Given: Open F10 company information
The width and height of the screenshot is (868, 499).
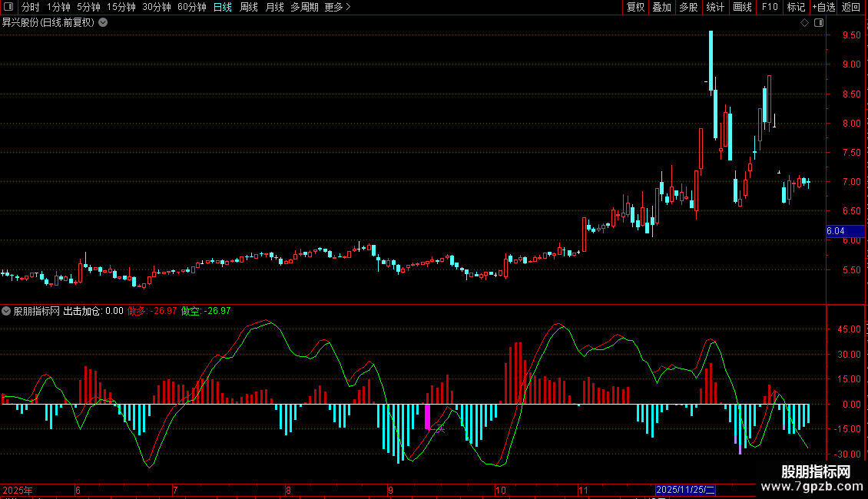Looking at the screenshot, I should pos(770,7).
